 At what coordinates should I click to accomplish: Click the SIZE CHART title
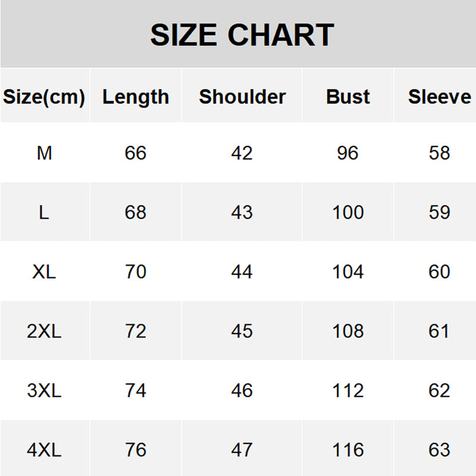pos(242,35)
